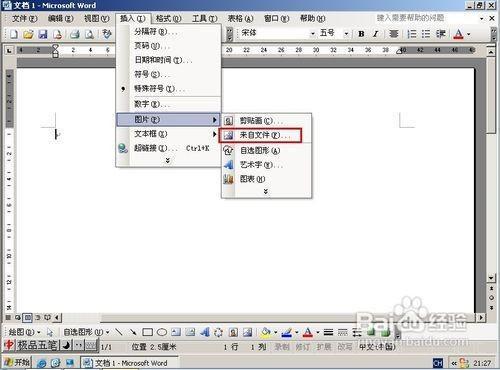500x370 pixels.
Task: Toggle 录制 macro recording in status bar
Action: pyautogui.click(x=282, y=347)
